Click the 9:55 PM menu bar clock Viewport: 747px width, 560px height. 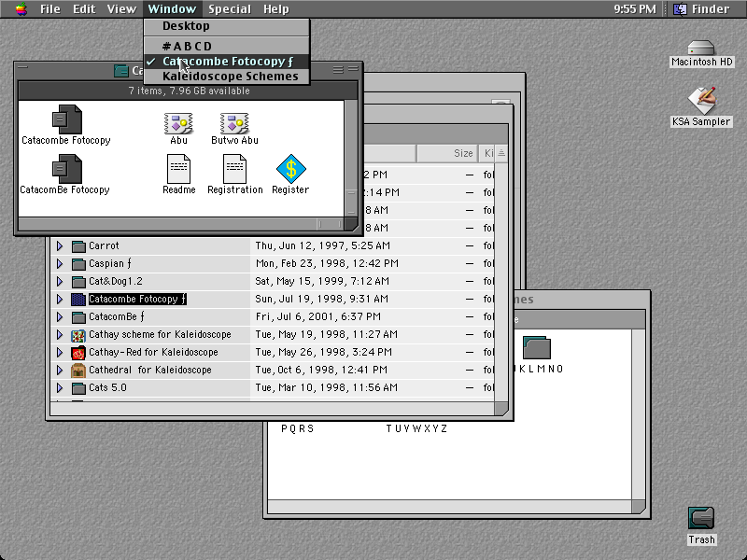[635, 9]
